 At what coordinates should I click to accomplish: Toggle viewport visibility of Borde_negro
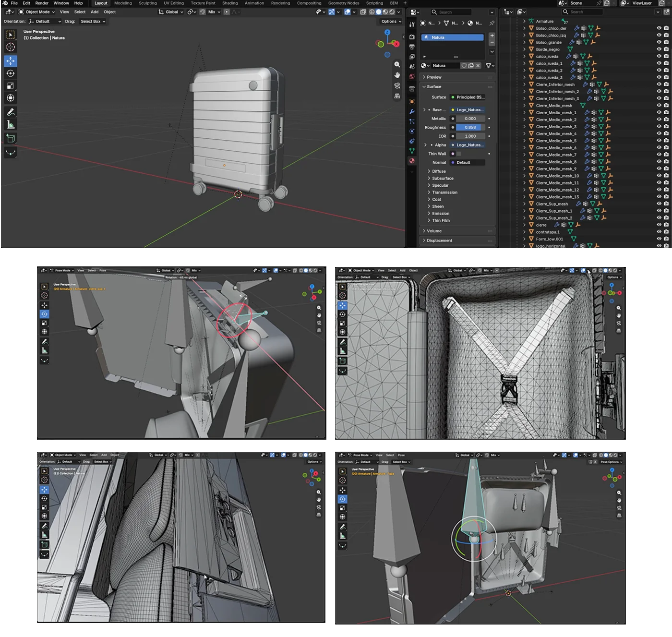[659, 49]
